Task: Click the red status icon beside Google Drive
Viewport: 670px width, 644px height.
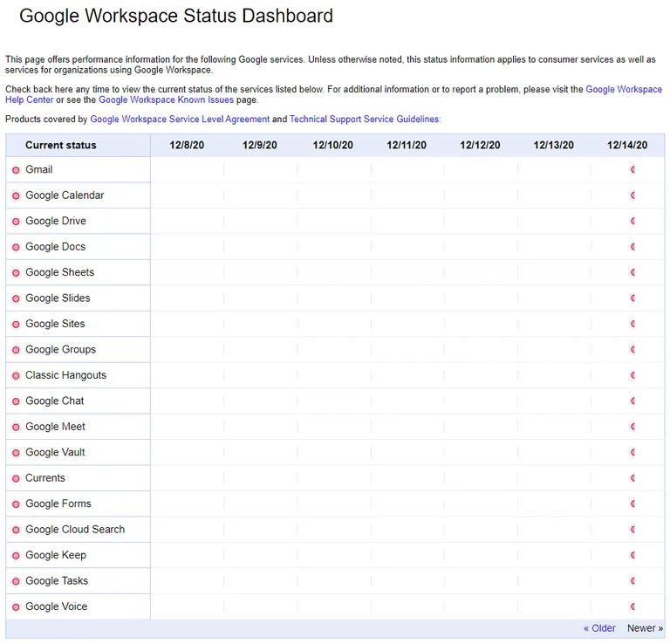Action: 16,222
